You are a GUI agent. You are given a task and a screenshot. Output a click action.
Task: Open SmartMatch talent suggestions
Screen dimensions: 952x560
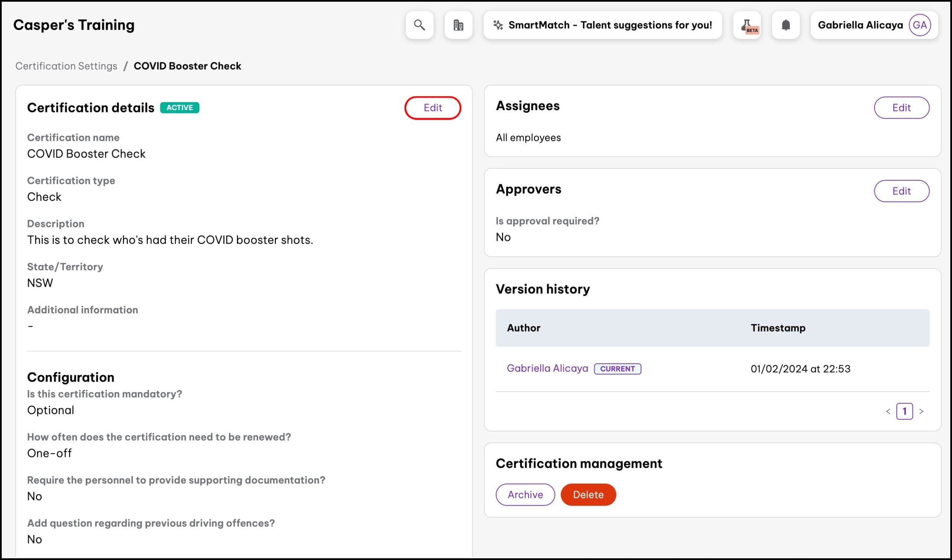click(602, 25)
